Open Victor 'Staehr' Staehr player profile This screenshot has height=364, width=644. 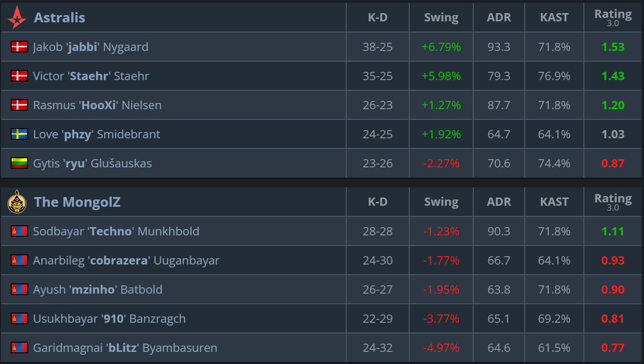91,76
